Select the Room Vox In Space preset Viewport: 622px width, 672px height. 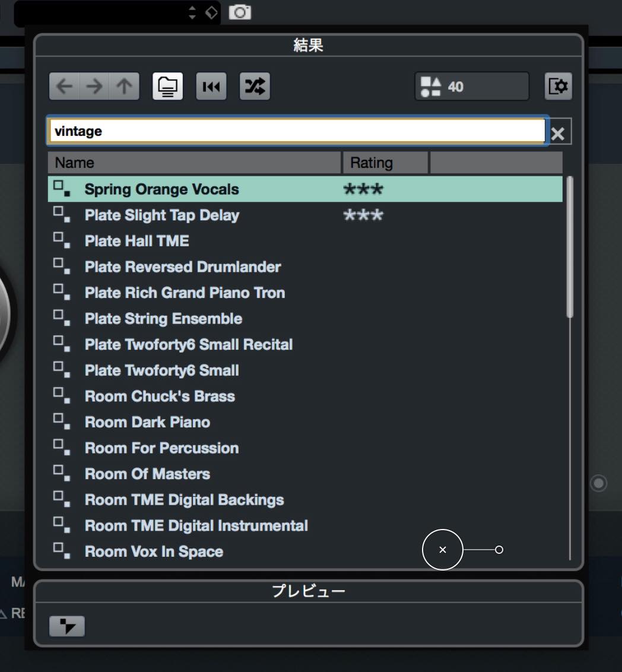pos(305,551)
